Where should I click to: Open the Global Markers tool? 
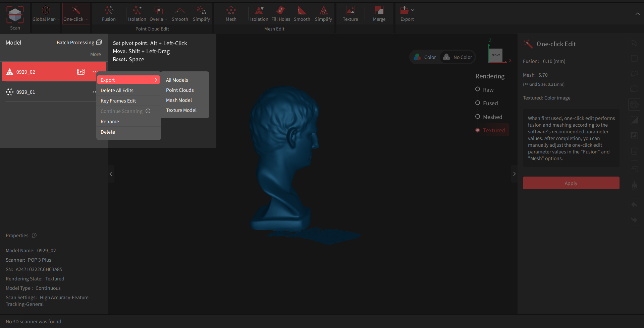pos(45,13)
